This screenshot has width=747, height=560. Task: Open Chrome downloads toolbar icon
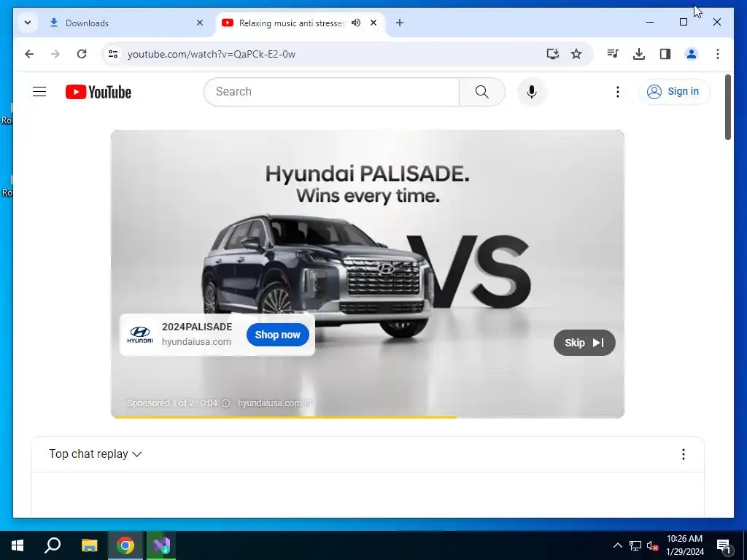(x=639, y=54)
